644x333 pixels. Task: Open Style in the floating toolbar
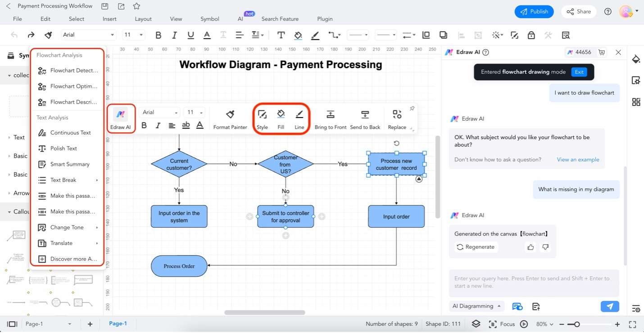click(x=262, y=119)
